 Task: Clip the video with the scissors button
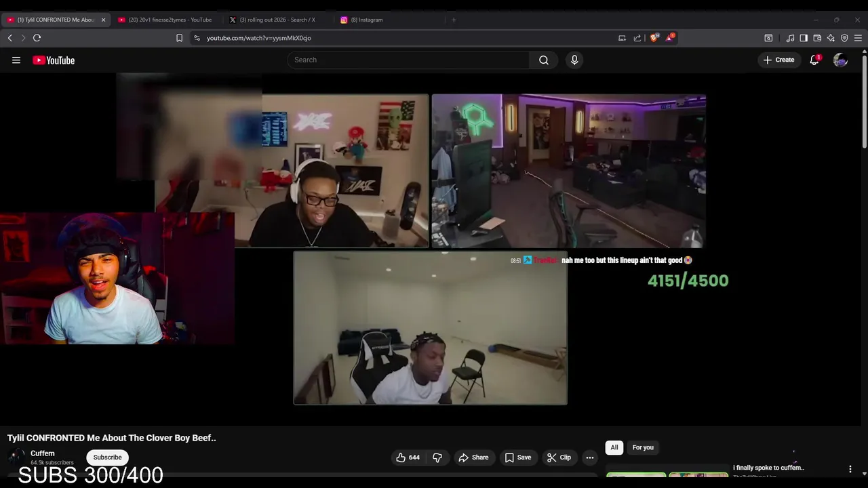click(x=559, y=457)
